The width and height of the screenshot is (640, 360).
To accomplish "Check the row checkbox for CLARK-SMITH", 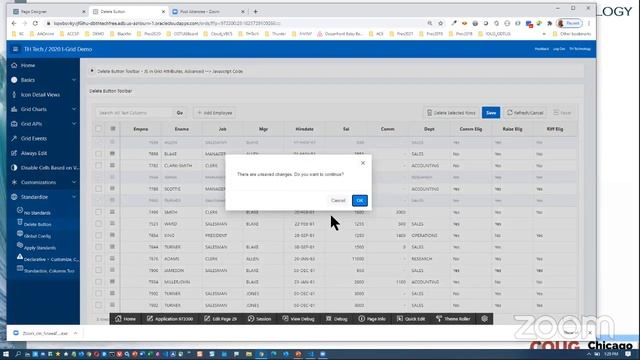I will 98,165.
